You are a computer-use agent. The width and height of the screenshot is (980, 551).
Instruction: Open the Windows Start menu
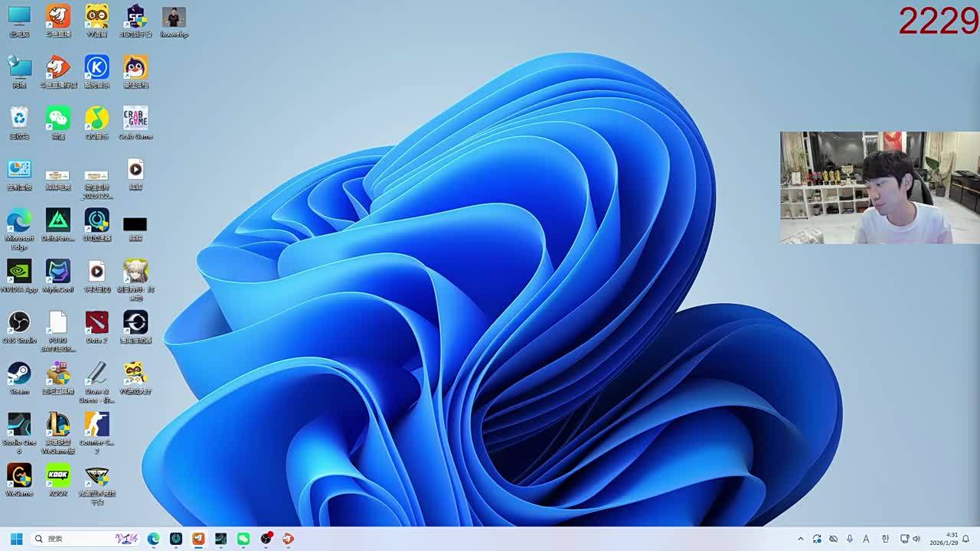coord(16,539)
